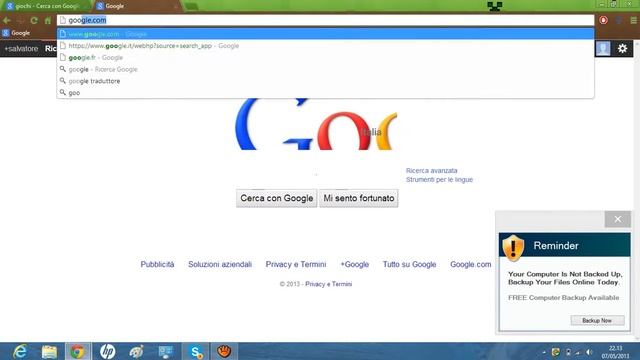Click the Google account profile avatar
Viewport: 640px width, 360px height.
pos(603,49)
